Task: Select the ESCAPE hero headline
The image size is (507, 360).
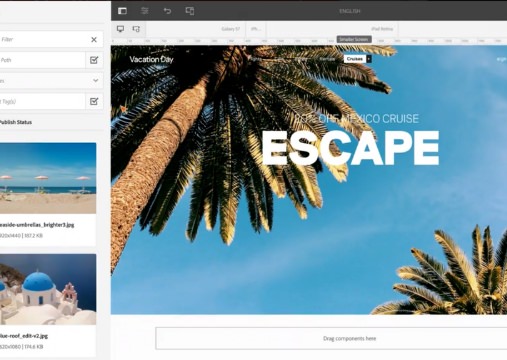Action: tap(350, 148)
